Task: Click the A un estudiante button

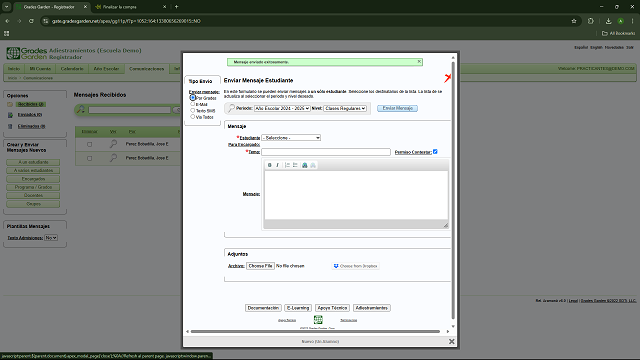Action: [x=33, y=162]
